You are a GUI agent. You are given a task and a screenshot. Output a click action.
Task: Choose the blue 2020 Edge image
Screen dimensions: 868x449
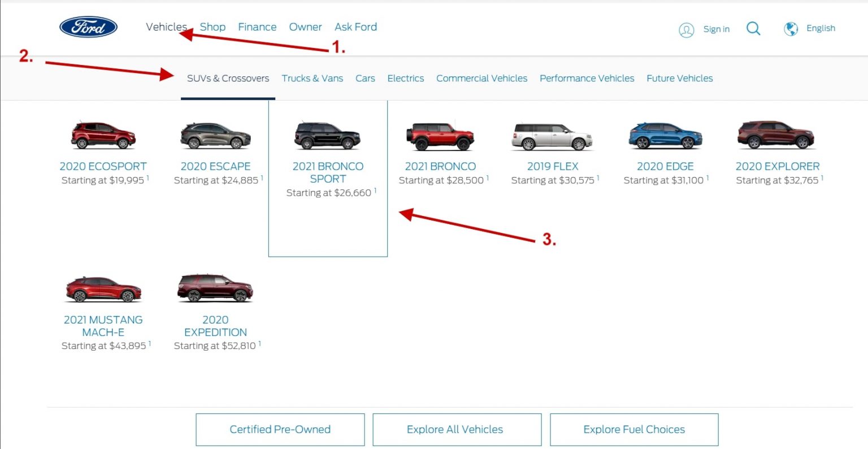(665, 136)
